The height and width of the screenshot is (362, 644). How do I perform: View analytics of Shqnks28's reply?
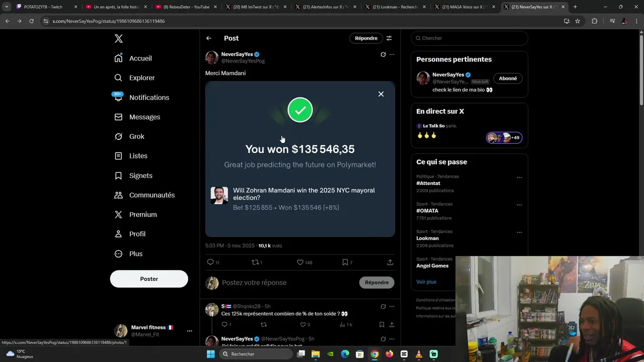pyautogui.click(x=346, y=325)
